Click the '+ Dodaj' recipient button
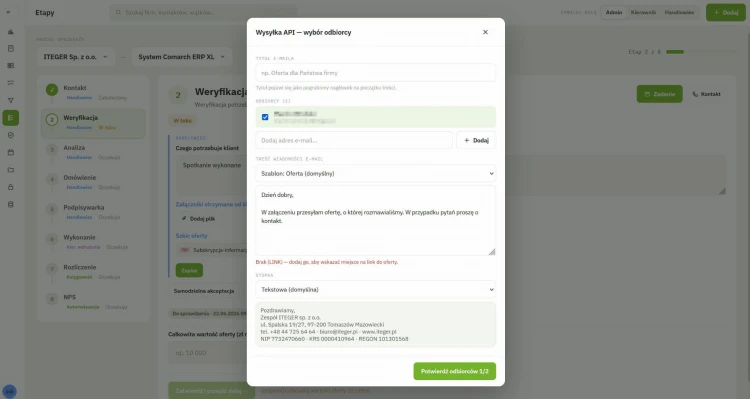 [476, 140]
